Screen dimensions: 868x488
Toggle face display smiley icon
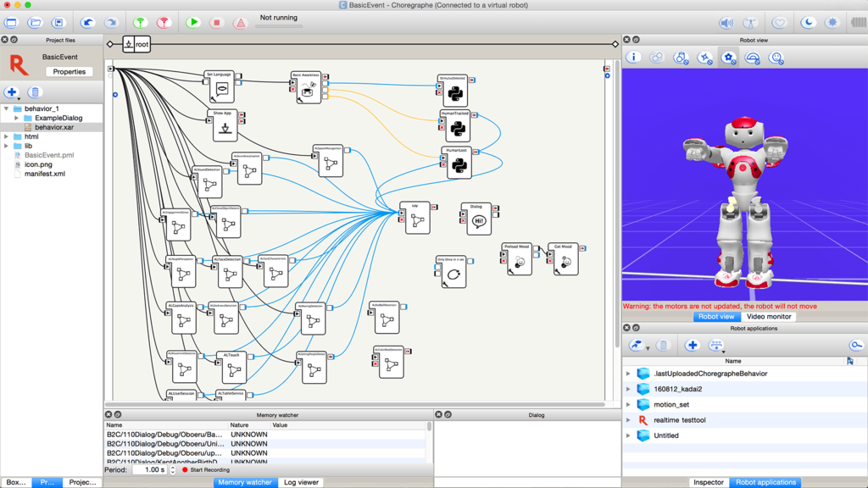click(776, 58)
